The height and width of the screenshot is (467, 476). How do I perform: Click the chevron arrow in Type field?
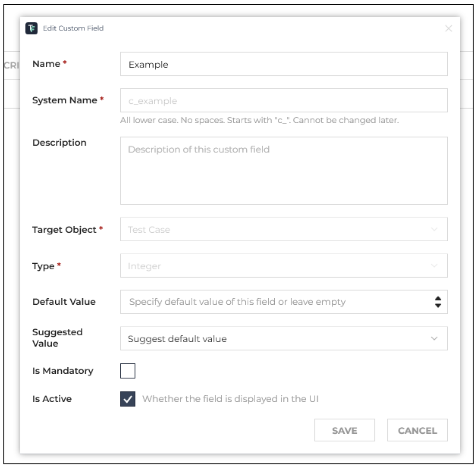tap(434, 265)
